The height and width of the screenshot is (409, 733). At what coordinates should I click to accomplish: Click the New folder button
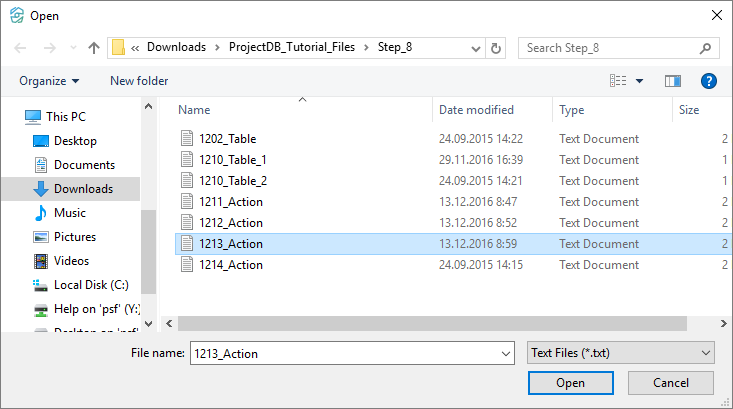139,81
